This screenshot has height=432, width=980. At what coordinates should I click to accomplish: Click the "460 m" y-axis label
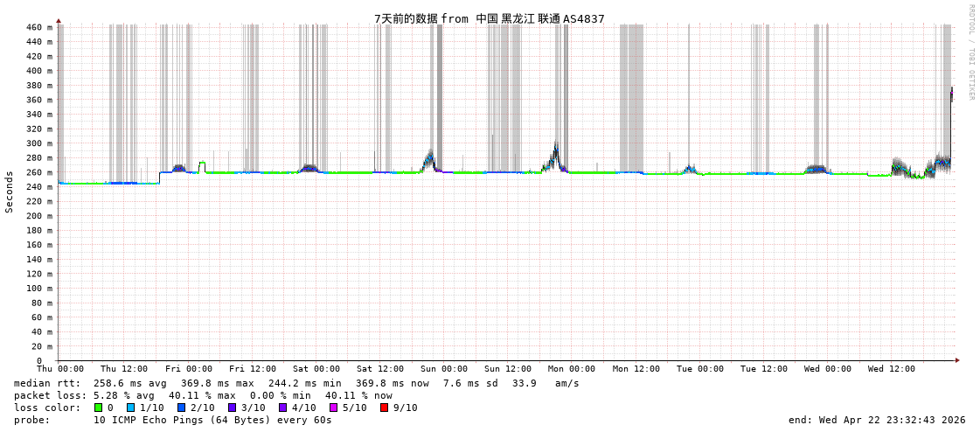tap(38, 27)
